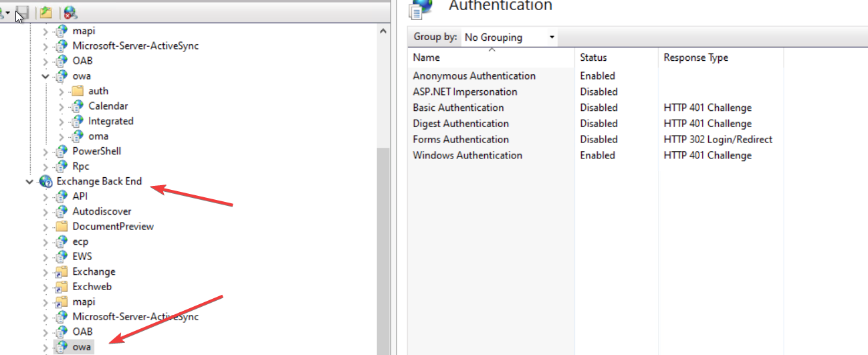Image resolution: width=868 pixels, height=355 pixels.
Task: Click the HTTP 401 Challenge cell for Digest Authentication
Action: click(x=708, y=124)
